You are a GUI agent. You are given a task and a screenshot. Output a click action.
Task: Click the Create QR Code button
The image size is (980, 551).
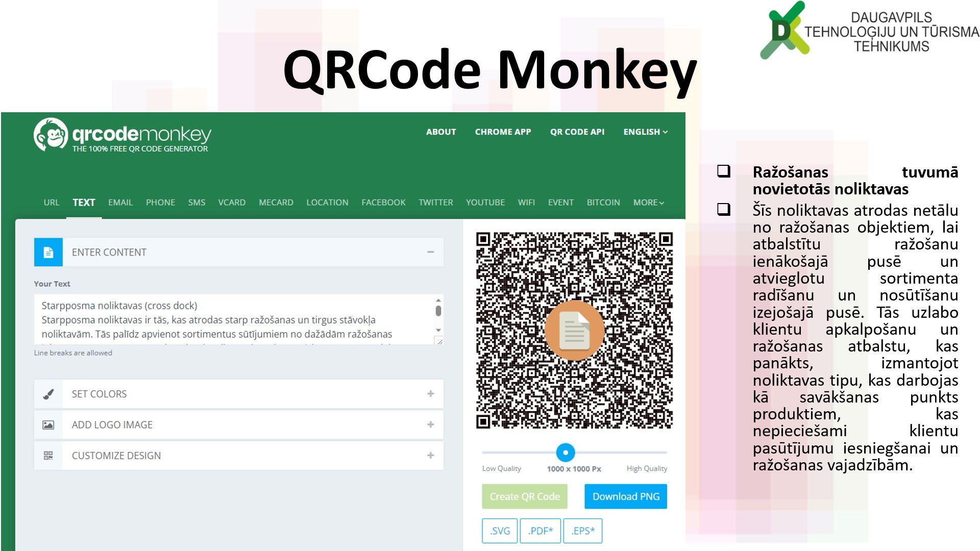click(x=525, y=496)
